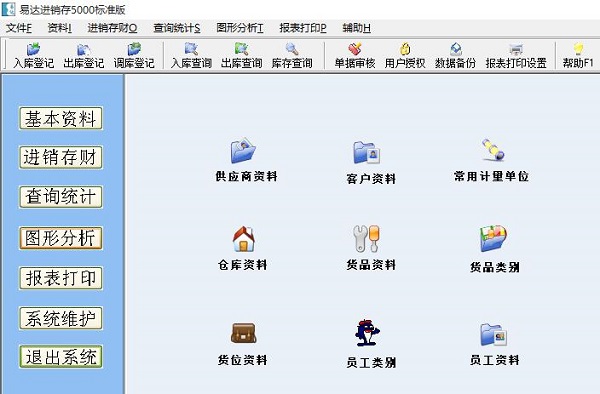Open 货品类别 icon
Image resolution: width=600 pixels, height=394 pixels.
(494, 238)
